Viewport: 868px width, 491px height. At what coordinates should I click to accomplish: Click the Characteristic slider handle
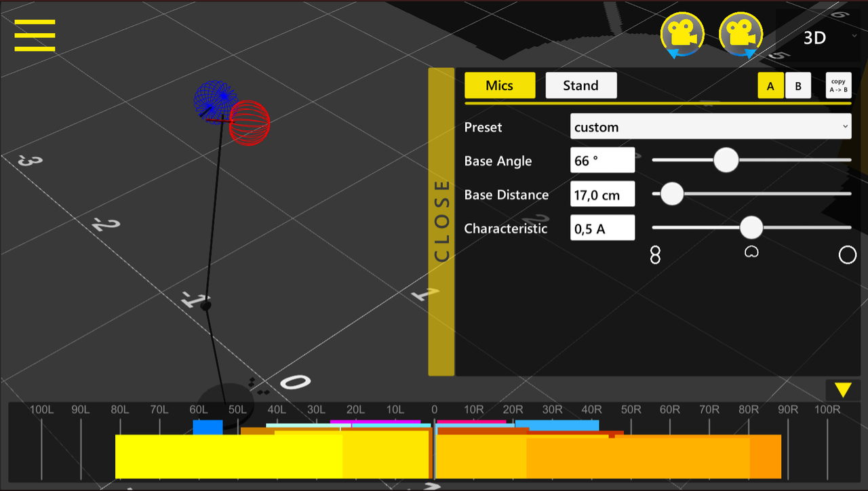pos(751,228)
